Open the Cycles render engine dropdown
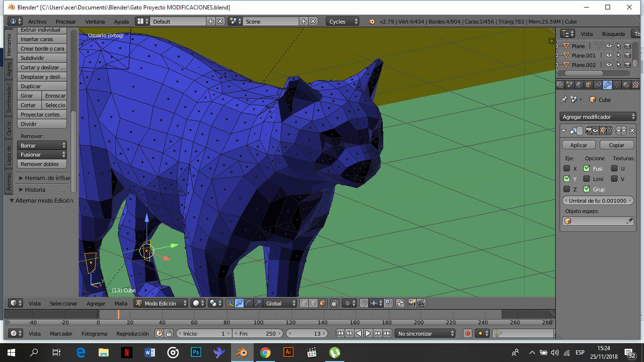The image size is (644, 362). [x=343, y=21]
